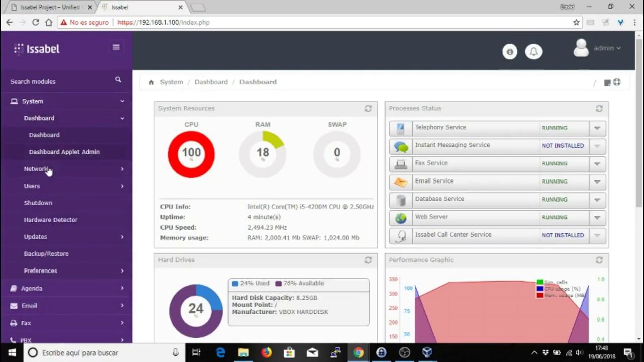Viewport: 644px width, 362px height.
Task: Click the Telephony Service icon
Action: coord(400,128)
